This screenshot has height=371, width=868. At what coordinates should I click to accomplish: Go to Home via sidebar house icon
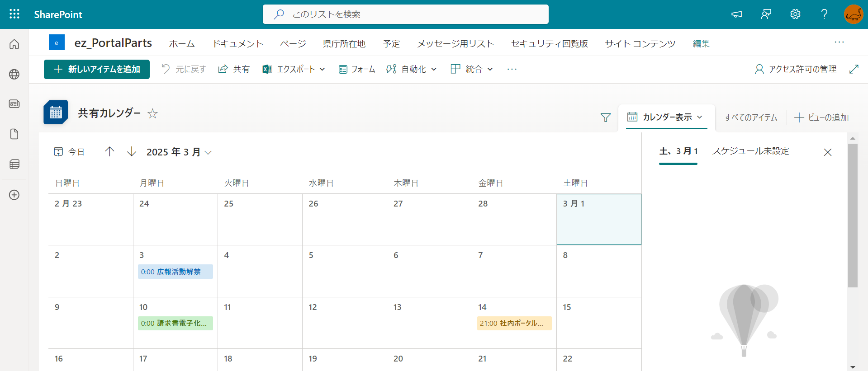(x=14, y=44)
